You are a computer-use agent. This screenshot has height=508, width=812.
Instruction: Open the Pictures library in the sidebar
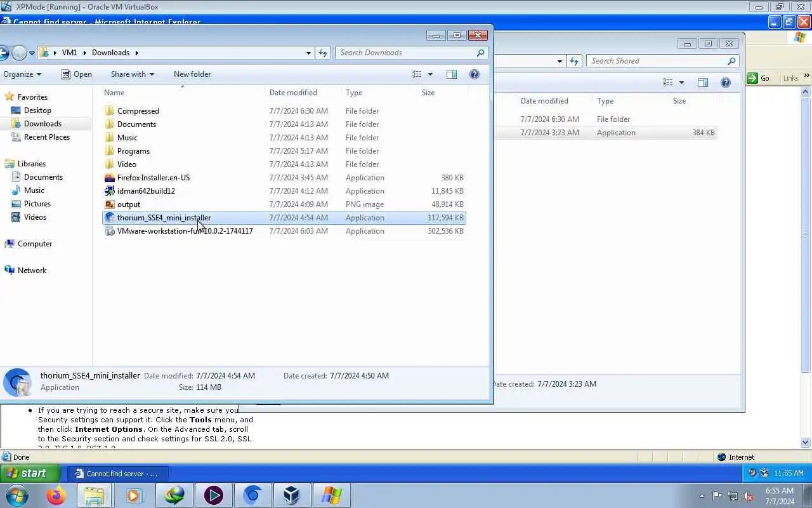37,204
